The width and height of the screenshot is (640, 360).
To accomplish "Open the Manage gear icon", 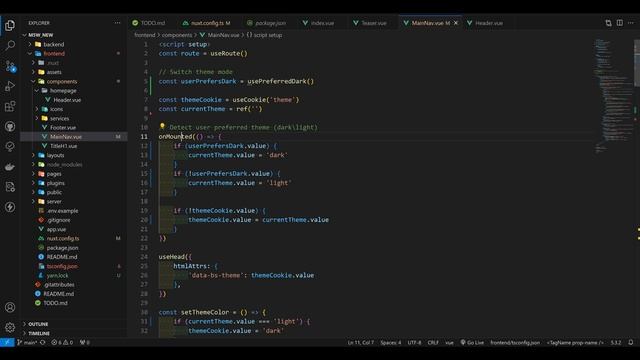I will click(x=10, y=327).
